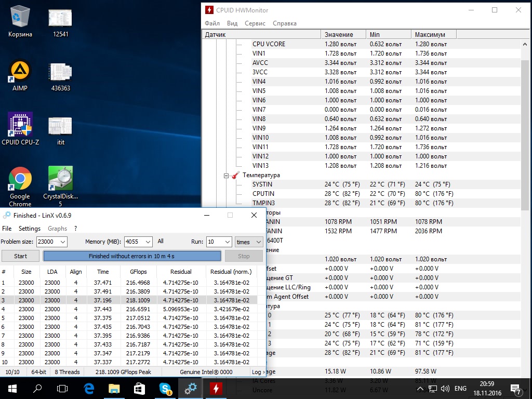This screenshot has height=399, width=532.
Task: Open the Файл menu in HWMonitor
Action: pos(212,23)
